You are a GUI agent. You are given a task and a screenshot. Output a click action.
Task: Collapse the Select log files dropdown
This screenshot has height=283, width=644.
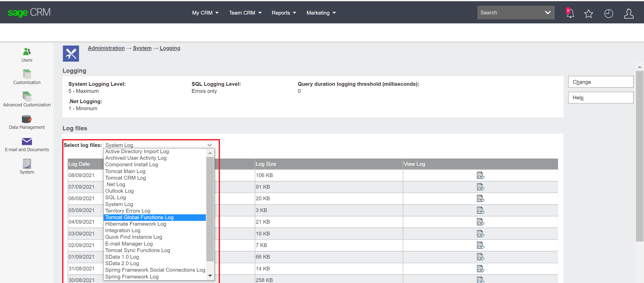pos(209,145)
